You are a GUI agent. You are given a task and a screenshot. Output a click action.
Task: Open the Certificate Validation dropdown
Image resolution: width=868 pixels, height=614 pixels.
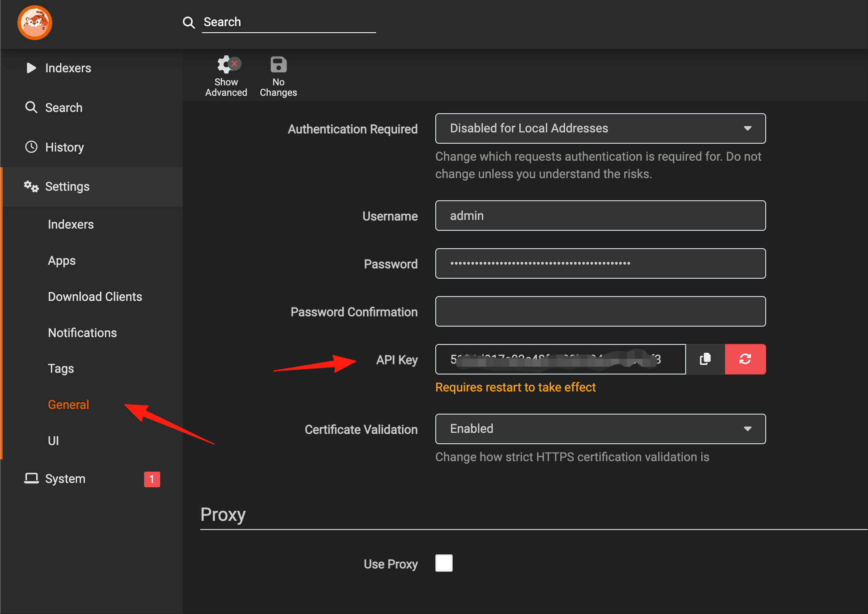pyautogui.click(x=600, y=429)
